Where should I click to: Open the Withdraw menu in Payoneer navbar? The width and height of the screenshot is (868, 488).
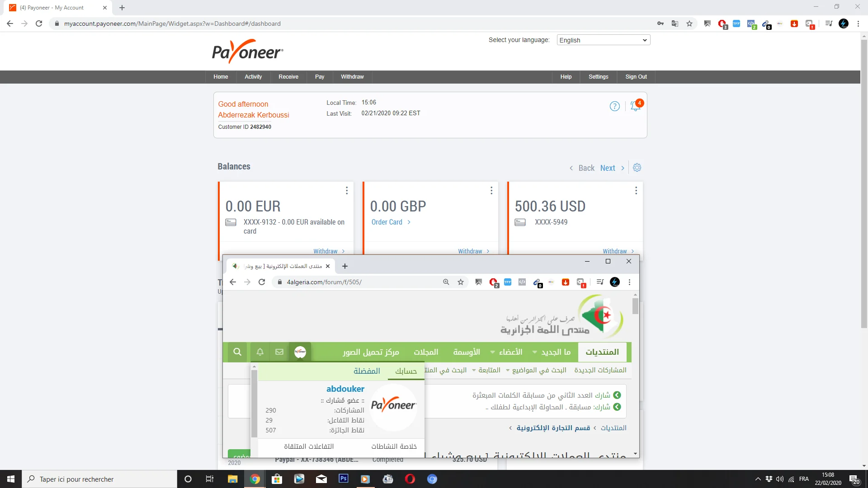click(352, 77)
